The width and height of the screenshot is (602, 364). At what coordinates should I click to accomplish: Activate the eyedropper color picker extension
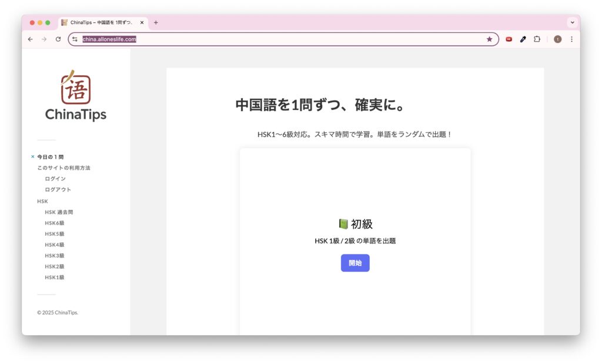tap(523, 39)
